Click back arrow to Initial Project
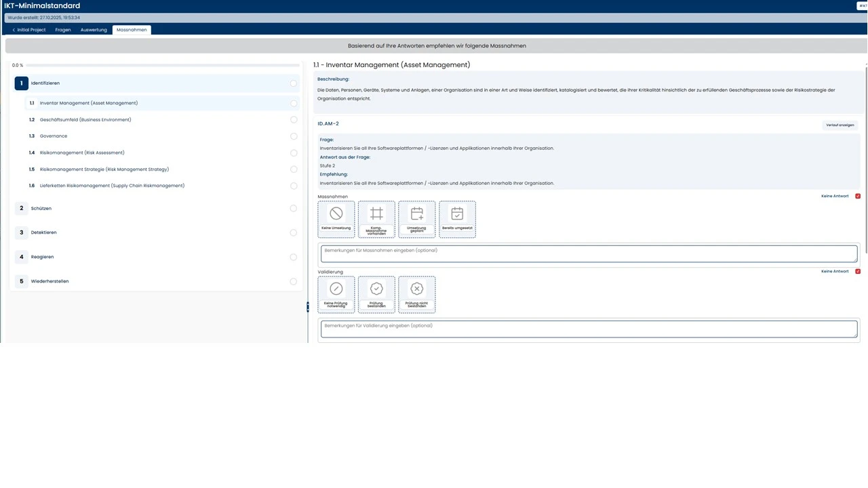868x488 pixels. [x=14, y=30]
